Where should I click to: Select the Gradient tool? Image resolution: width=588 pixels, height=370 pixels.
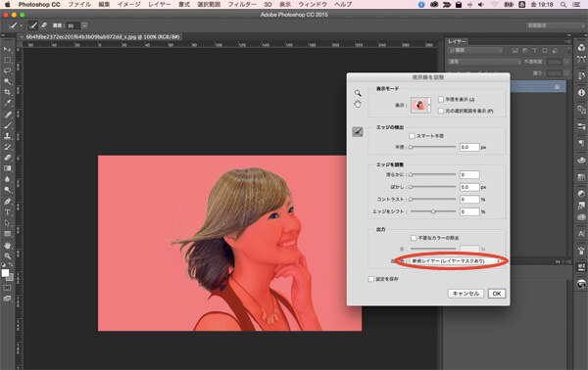tap(7, 168)
